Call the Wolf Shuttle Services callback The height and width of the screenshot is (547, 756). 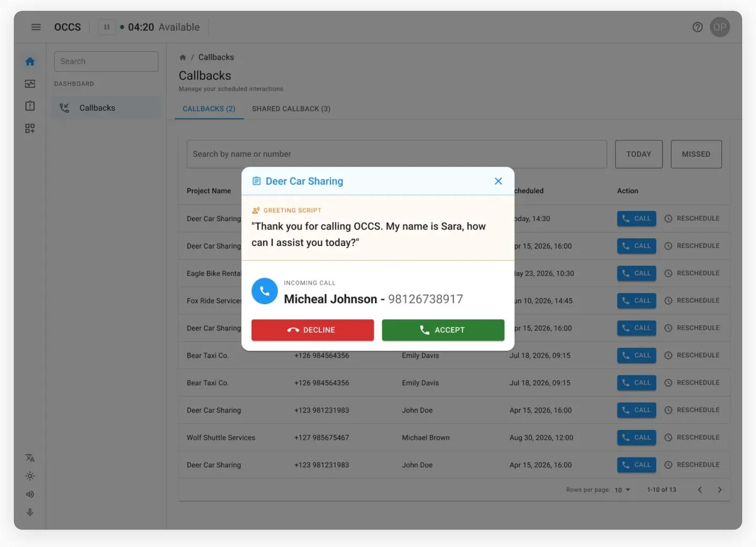tap(636, 437)
